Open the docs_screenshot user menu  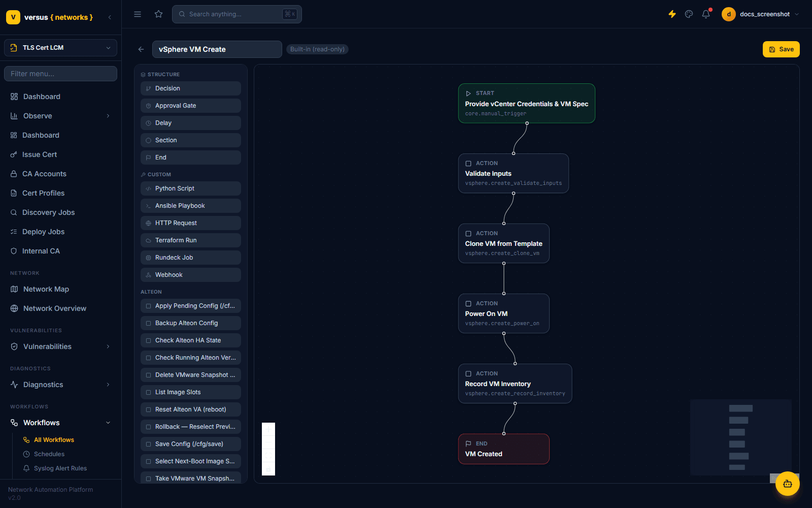[x=761, y=14]
